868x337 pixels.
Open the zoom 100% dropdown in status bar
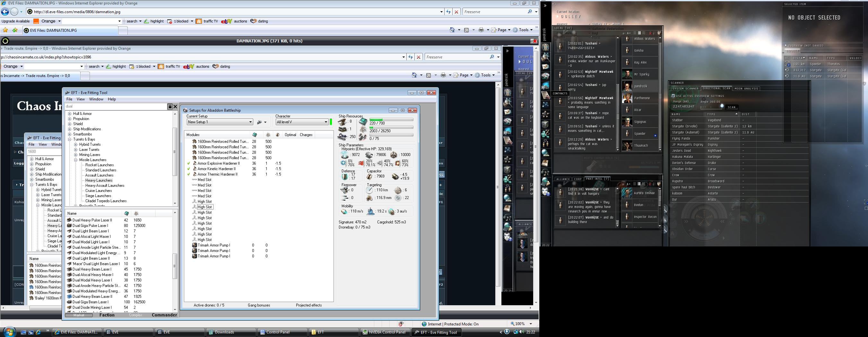pos(531,324)
